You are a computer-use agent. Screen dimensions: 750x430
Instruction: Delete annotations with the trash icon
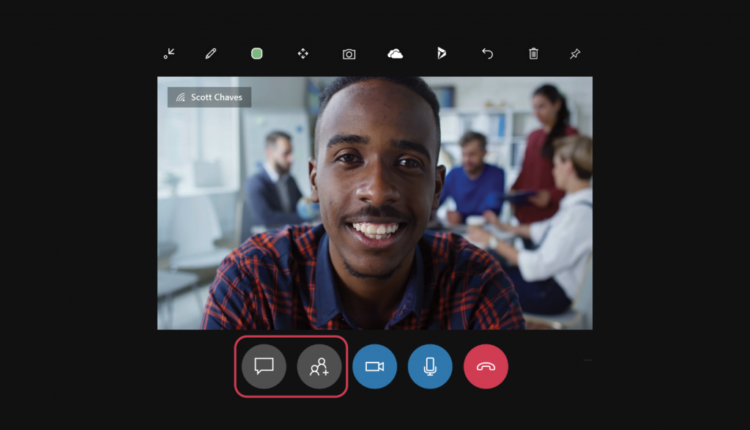(x=533, y=54)
